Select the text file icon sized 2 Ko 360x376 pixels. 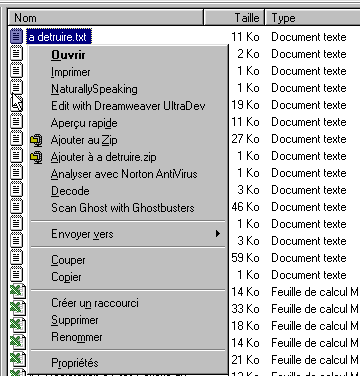pyautogui.click(x=16, y=54)
